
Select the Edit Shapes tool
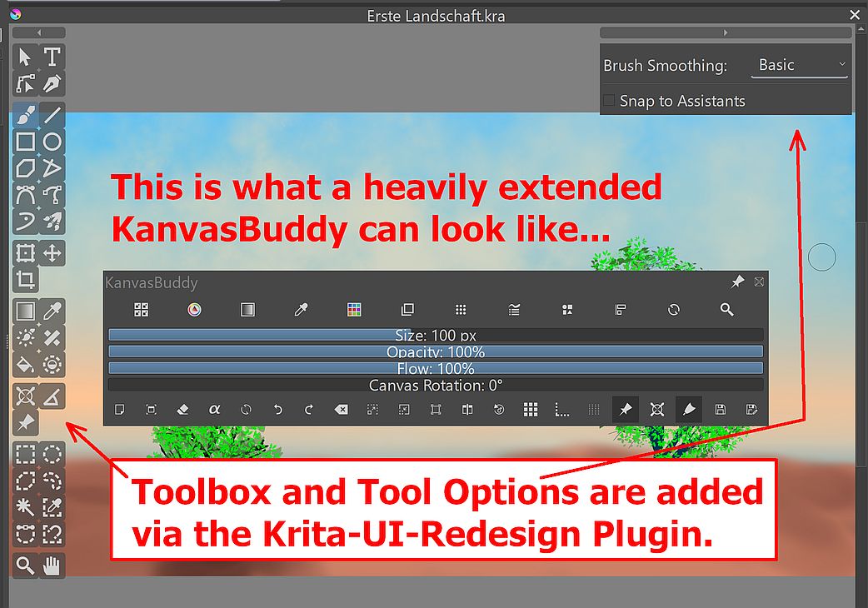(26, 83)
